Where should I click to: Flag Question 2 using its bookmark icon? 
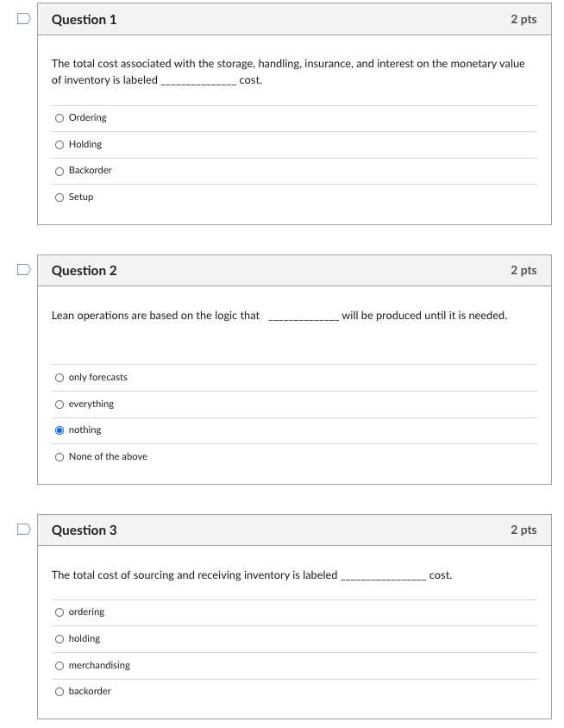pyautogui.click(x=22, y=269)
